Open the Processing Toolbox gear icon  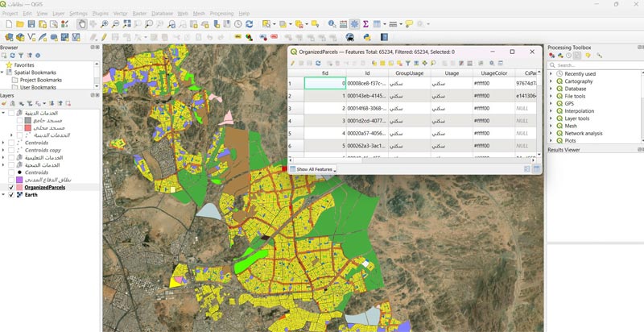coord(354,24)
